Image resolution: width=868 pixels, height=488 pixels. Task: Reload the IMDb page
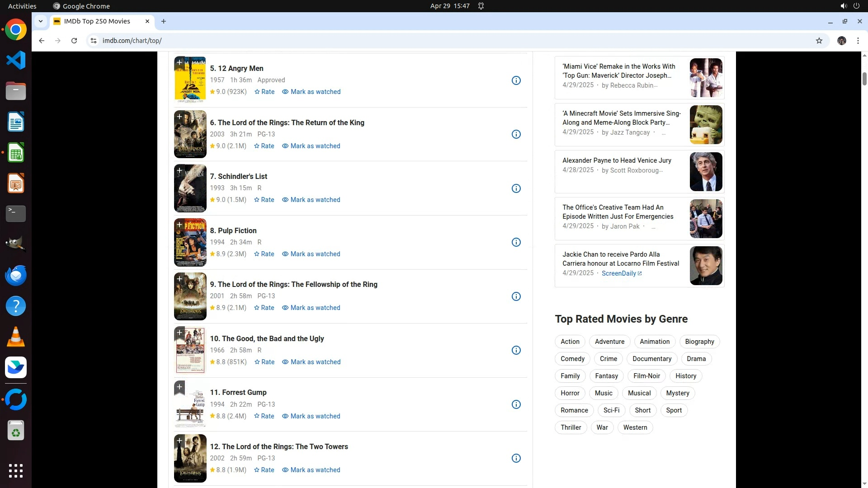(74, 41)
